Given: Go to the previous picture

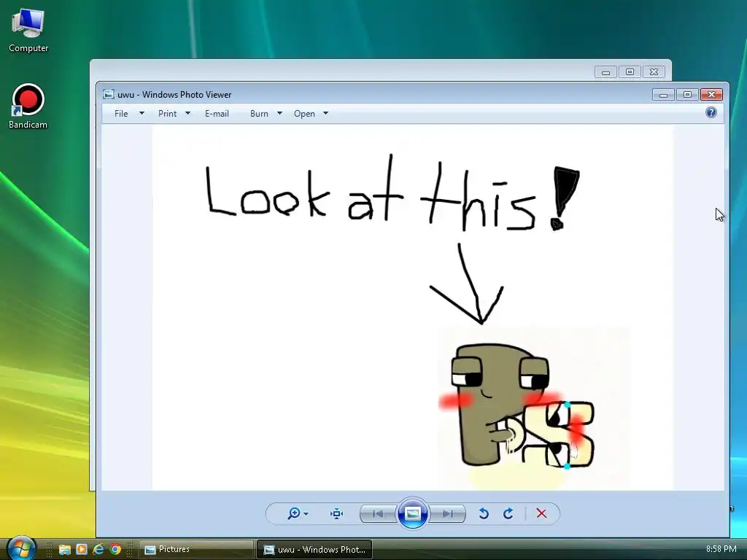Looking at the screenshot, I should [378, 513].
